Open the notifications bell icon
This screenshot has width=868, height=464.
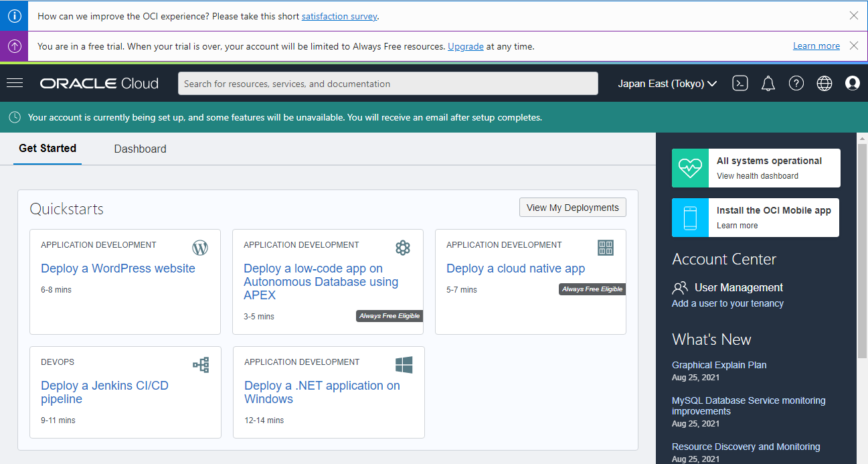point(768,84)
